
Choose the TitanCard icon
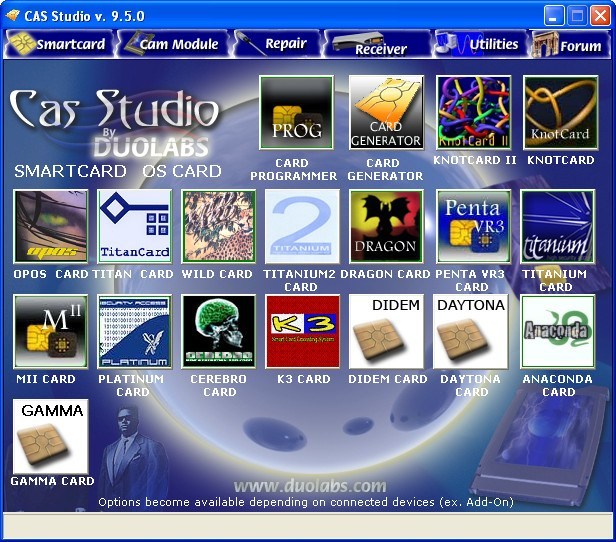[x=134, y=226]
